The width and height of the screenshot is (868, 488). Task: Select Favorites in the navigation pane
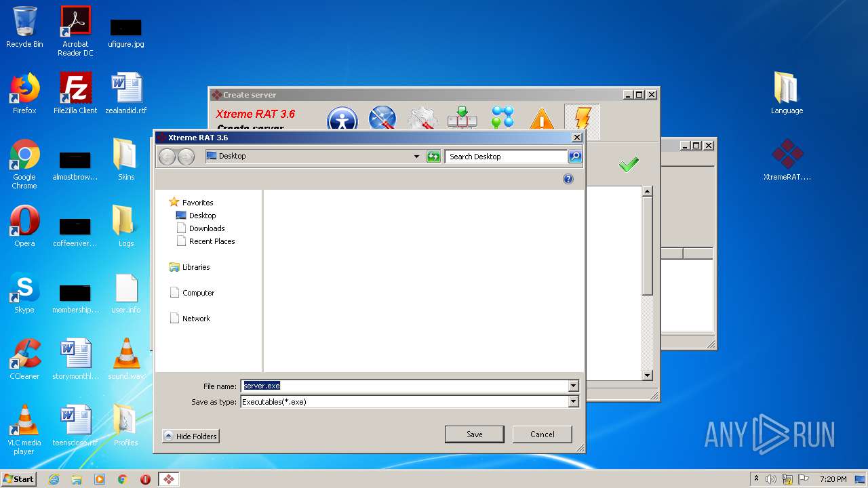coord(191,203)
